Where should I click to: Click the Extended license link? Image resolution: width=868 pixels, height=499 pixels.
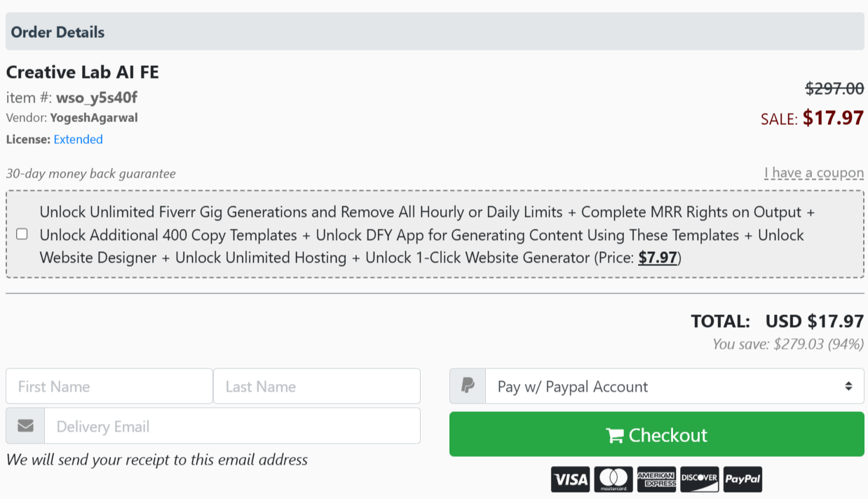coord(79,139)
